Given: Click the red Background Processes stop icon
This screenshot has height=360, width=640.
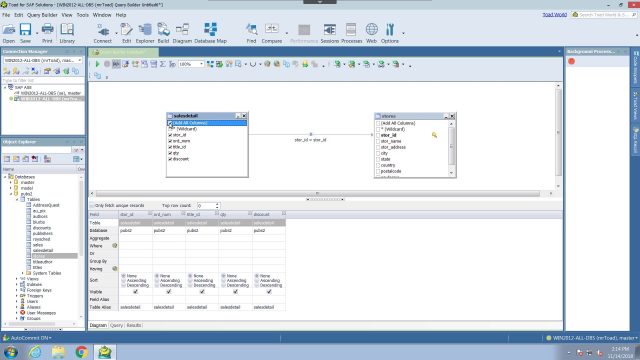Looking at the screenshot, I should pos(571,61).
